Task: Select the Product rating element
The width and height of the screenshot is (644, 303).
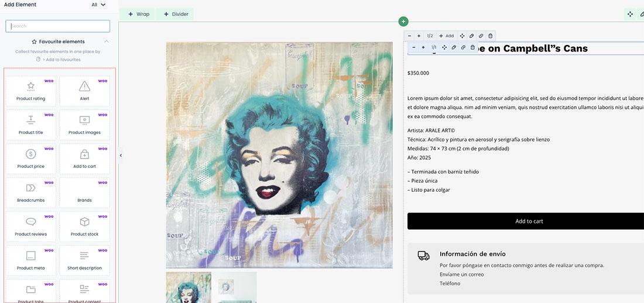Action: tap(31, 91)
